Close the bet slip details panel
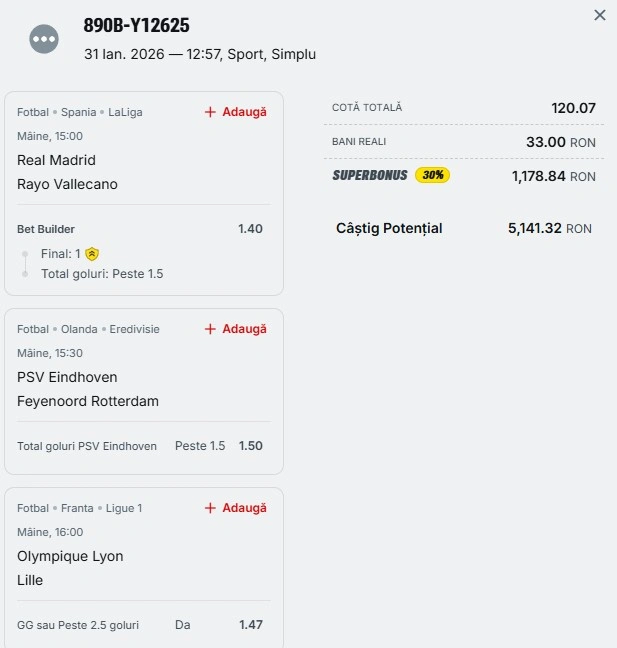The height and width of the screenshot is (648, 617). tap(600, 15)
